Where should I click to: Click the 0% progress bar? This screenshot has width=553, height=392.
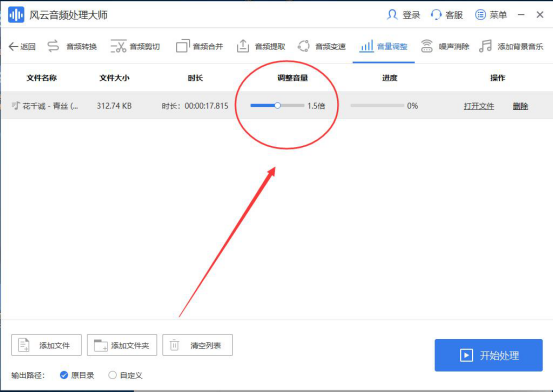377,105
